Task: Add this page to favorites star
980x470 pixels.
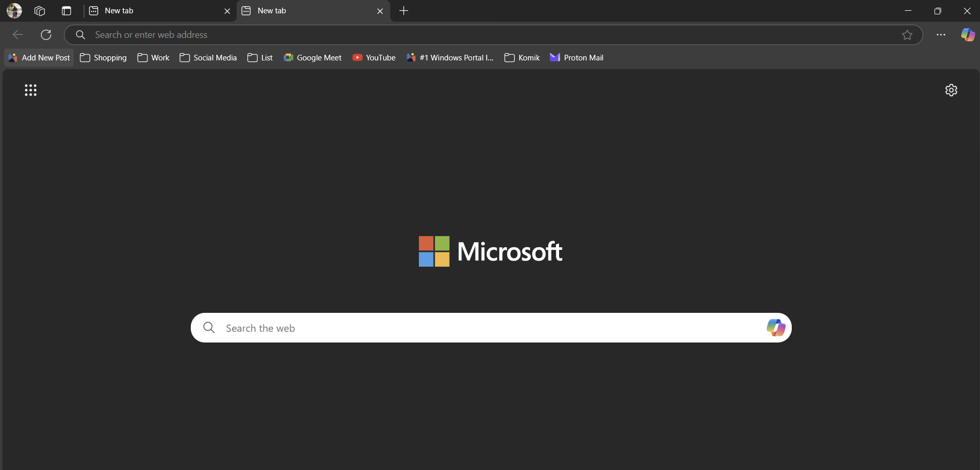Action: (x=907, y=35)
